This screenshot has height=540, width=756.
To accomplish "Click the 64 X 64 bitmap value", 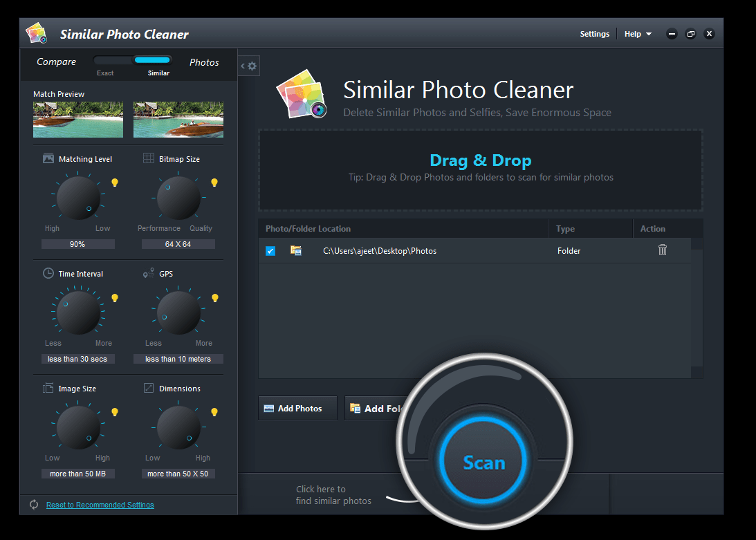I will pyautogui.click(x=178, y=244).
